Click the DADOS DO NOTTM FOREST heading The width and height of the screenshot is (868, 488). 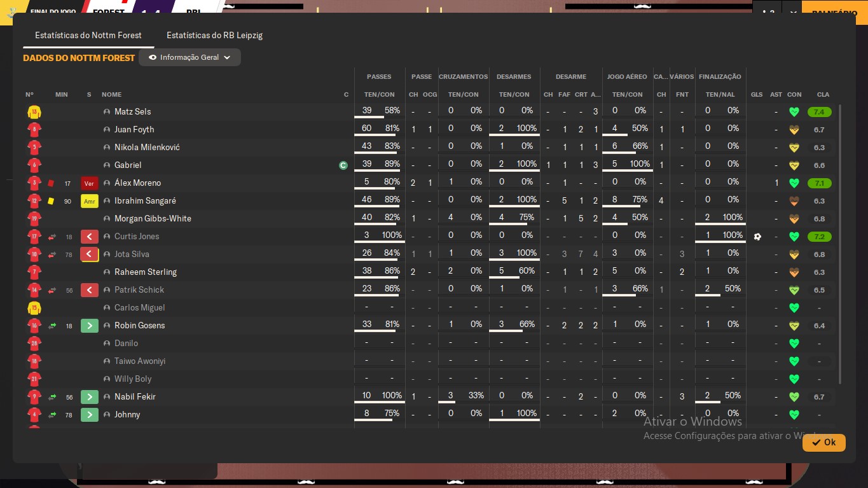[79, 58]
